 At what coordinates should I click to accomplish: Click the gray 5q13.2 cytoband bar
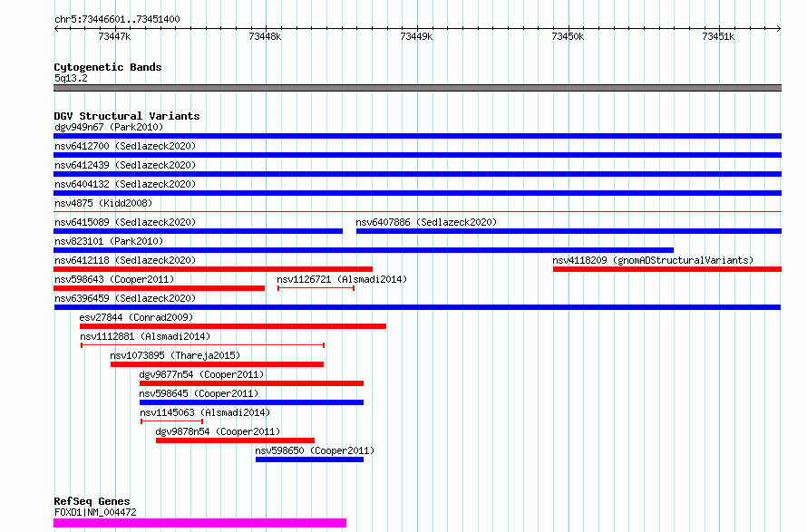417,88
